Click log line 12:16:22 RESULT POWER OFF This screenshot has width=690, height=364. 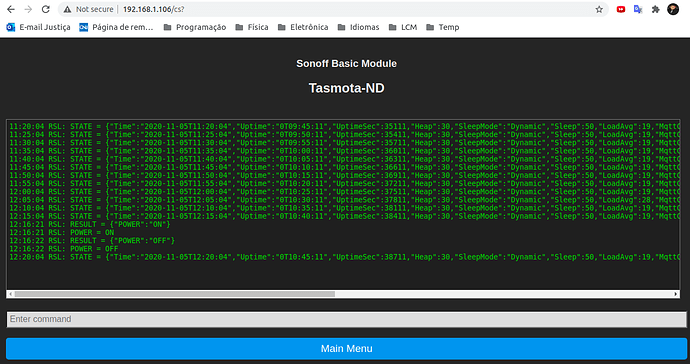click(x=92, y=241)
